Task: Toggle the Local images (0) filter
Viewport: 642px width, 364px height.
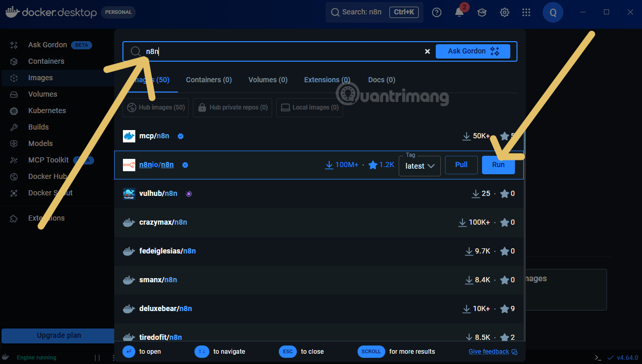Action: (310, 107)
